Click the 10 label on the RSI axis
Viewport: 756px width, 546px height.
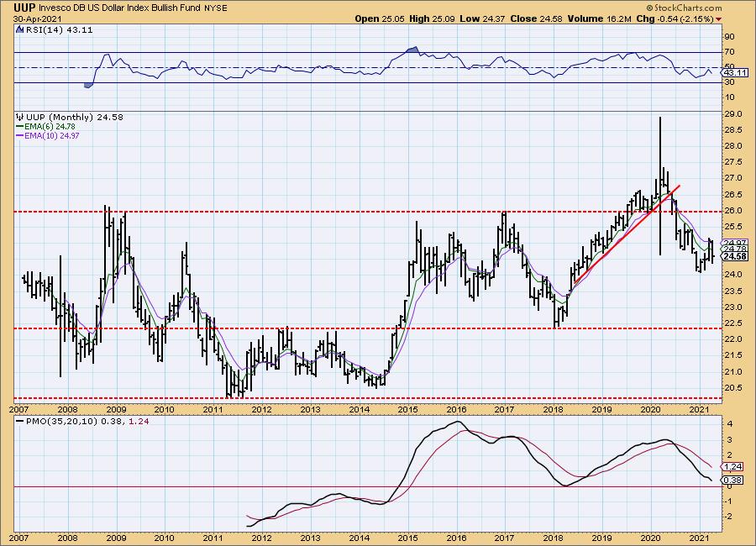[729, 97]
